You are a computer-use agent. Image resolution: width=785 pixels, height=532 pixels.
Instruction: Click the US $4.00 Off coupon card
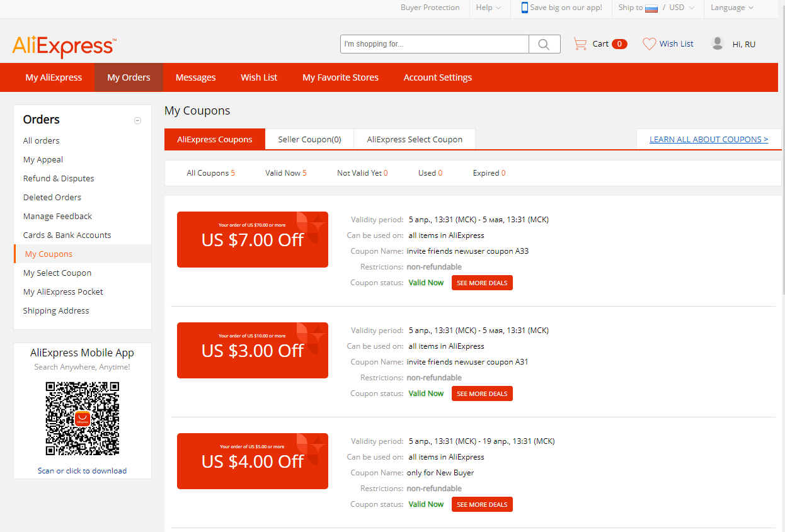pos(253,461)
